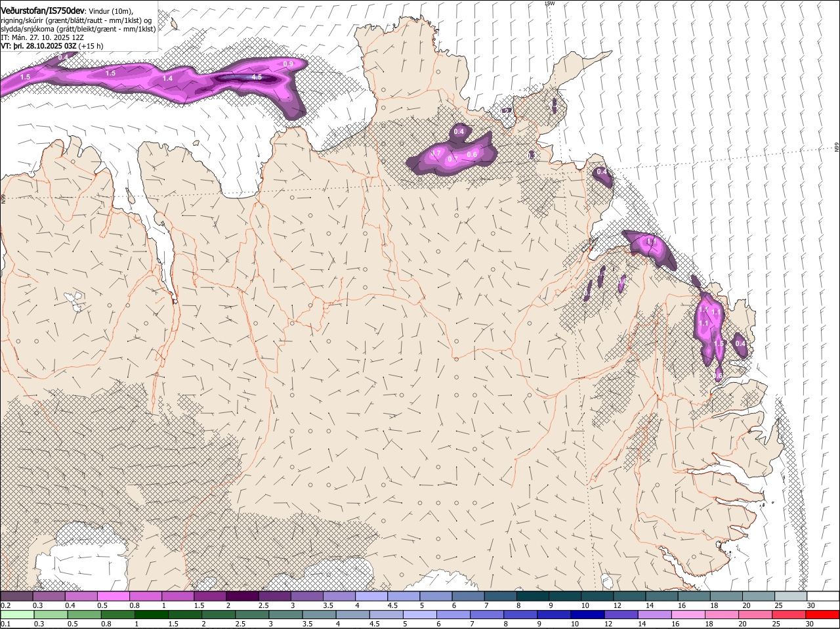Top legend row: swatch between 14 and 16
Viewport: 840px width, 629px height.
point(662,596)
